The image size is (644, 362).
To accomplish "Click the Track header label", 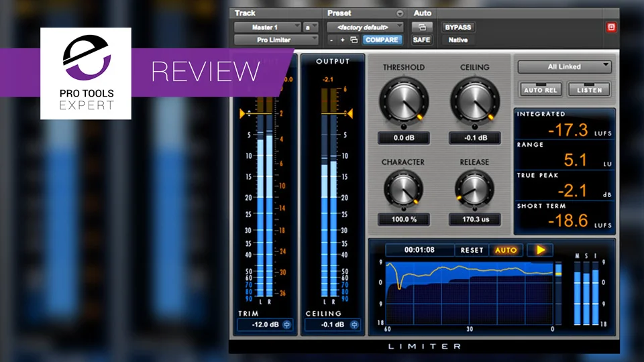I will (245, 13).
